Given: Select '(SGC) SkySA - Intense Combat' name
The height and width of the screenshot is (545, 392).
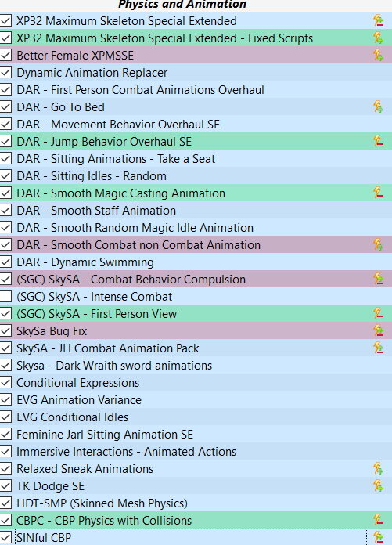Looking at the screenshot, I should tap(95, 297).
